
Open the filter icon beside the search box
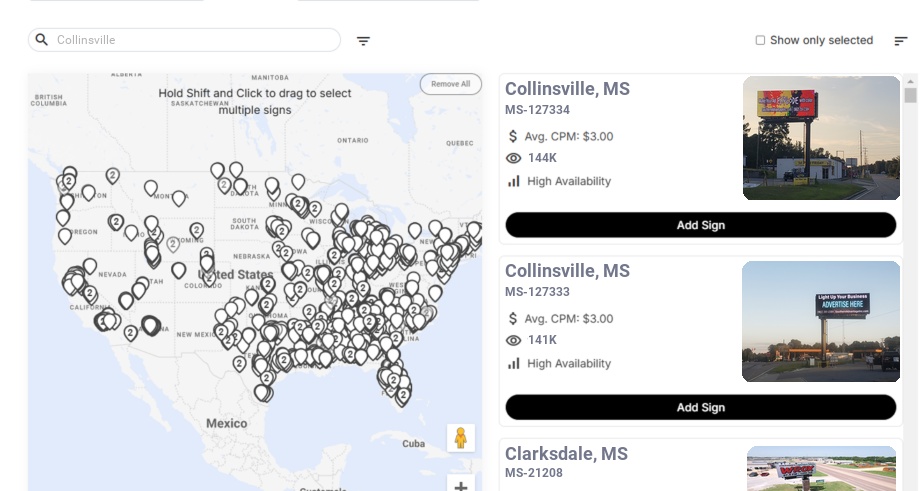(x=364, y=41)
